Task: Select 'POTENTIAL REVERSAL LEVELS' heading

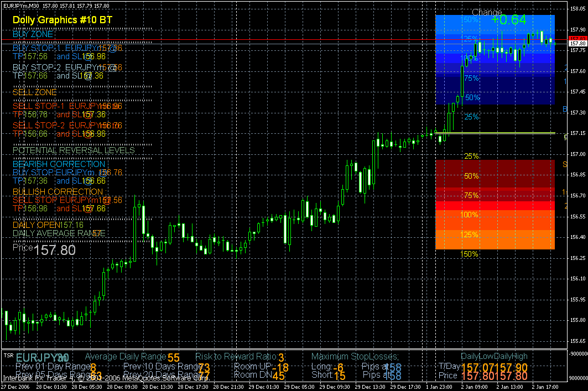Action: 74,150
